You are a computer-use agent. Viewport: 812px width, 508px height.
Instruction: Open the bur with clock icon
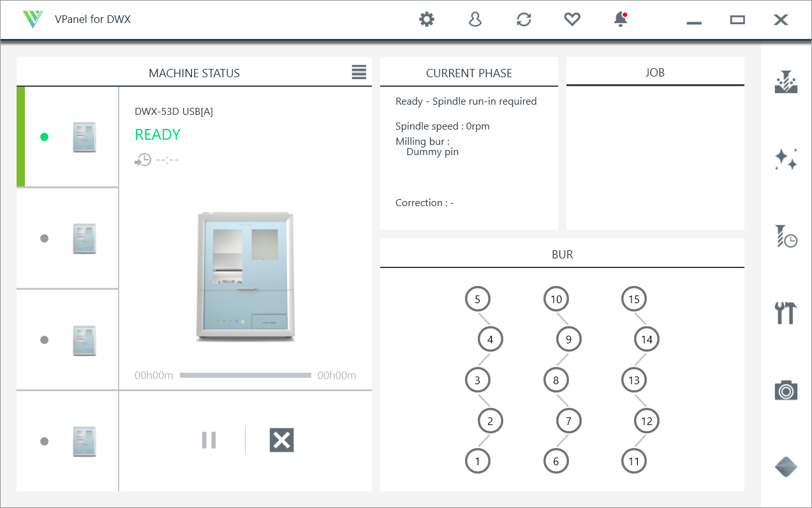tap(786, 237)
